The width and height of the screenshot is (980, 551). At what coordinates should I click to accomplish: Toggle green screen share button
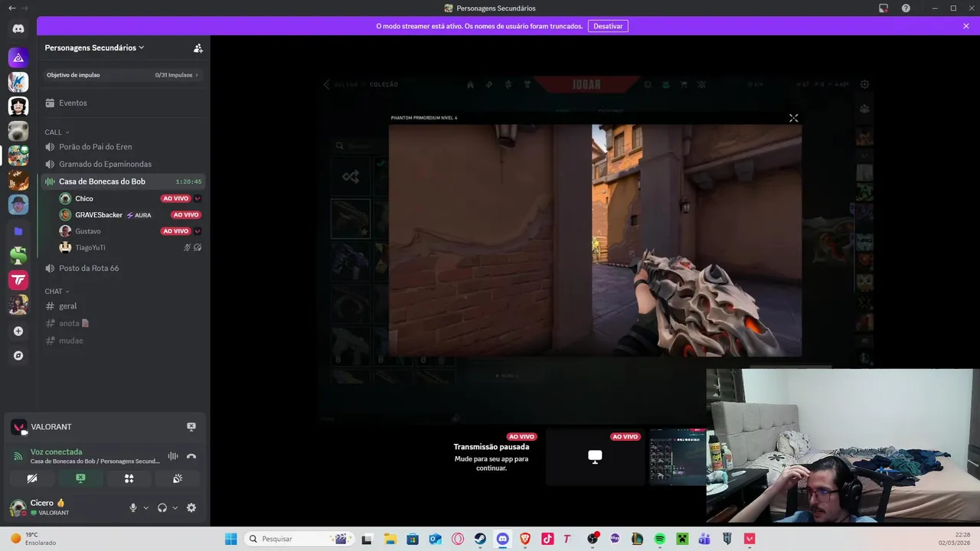click(80, 478)
